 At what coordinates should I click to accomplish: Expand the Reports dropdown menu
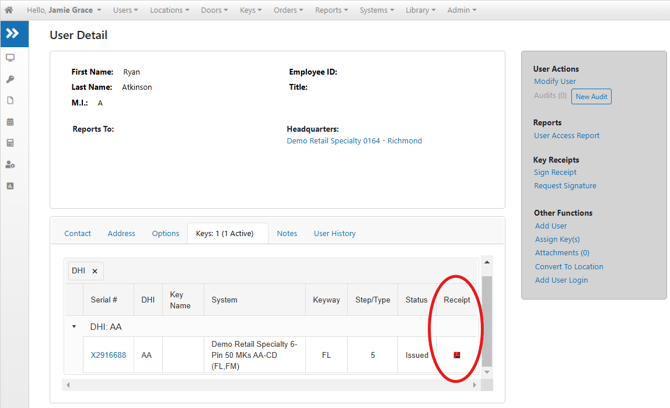(x=331, y=10)
